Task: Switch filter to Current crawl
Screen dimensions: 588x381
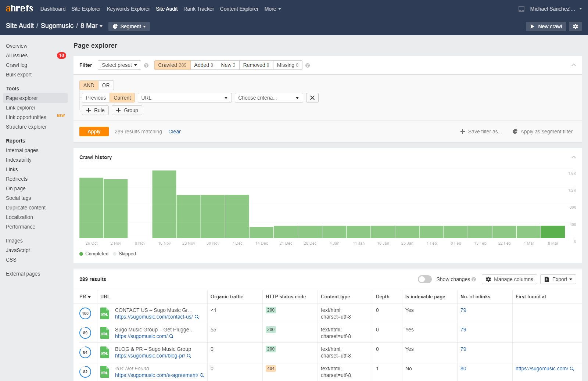Action: 122,98
